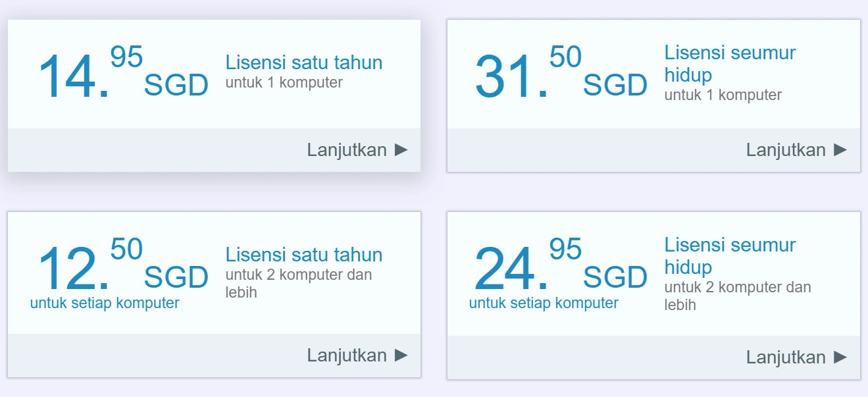The image size is (868, 397).
Task: Select the 12.50 SGD price
Action: (x=122, y=266)
